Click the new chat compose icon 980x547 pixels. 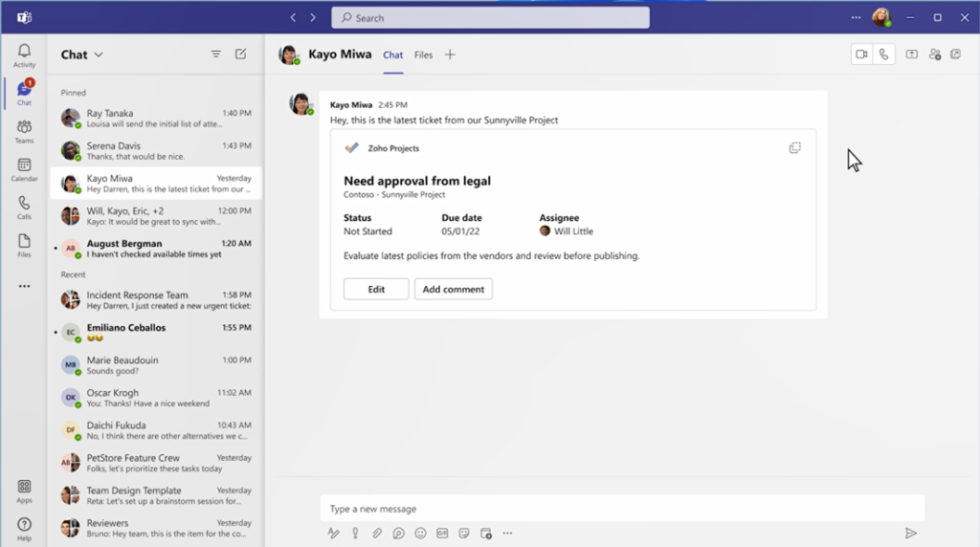point(241,55)
